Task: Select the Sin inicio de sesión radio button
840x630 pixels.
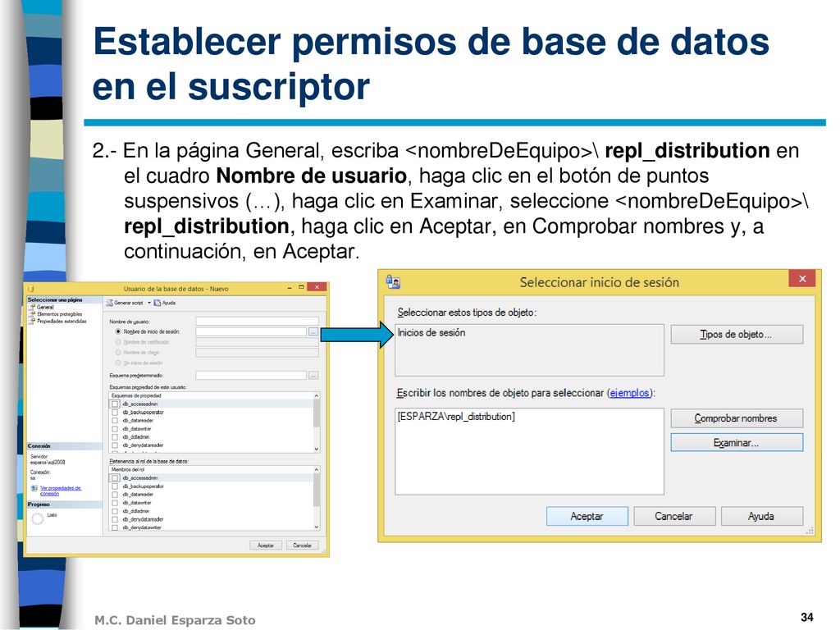Action: pyautogui.click(x=118, y=363)
